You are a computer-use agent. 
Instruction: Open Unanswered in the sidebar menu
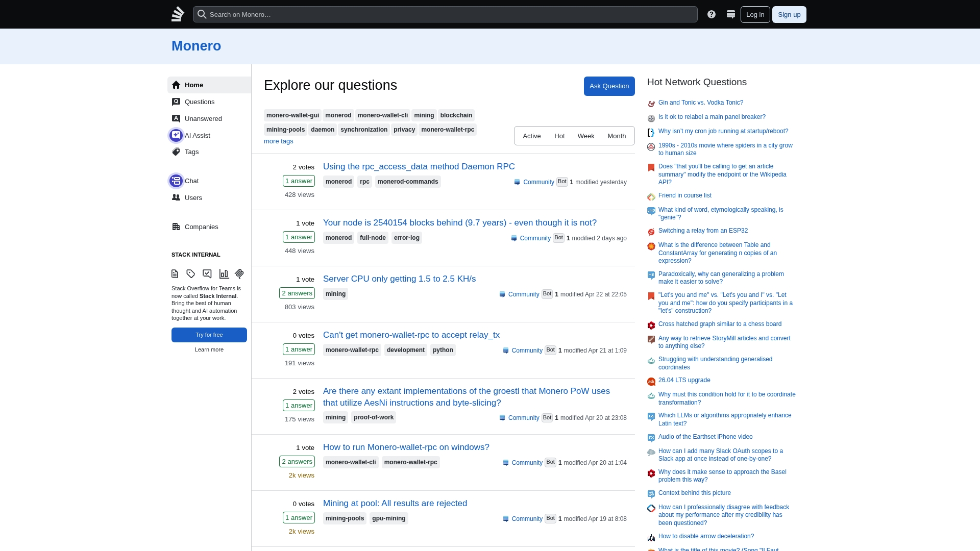click(x=203, y=118)
